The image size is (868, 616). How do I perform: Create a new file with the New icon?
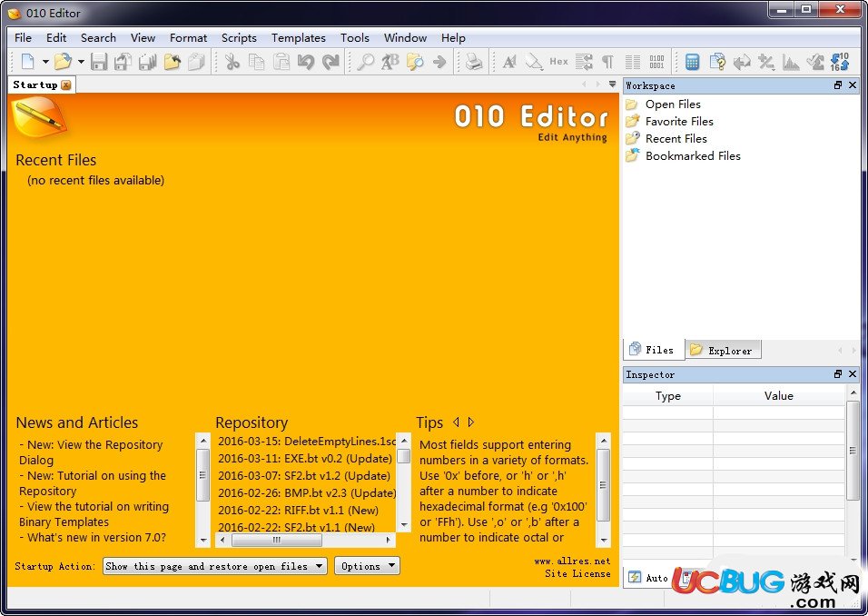pyautogui.click(x=27, y=62)
